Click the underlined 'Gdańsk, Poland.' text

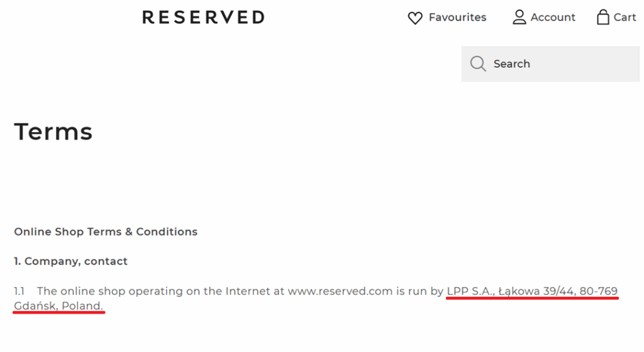pyautogui.click(x=58, y=305)
